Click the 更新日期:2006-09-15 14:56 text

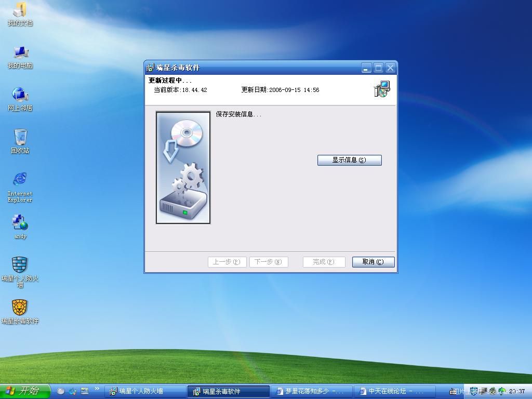(x=280, y=90)
